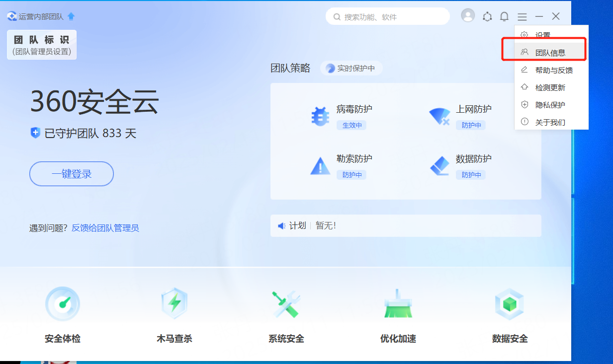Click the 防护中 status under 勒索防护
613x364 pixels.
(x=351, y=175)
